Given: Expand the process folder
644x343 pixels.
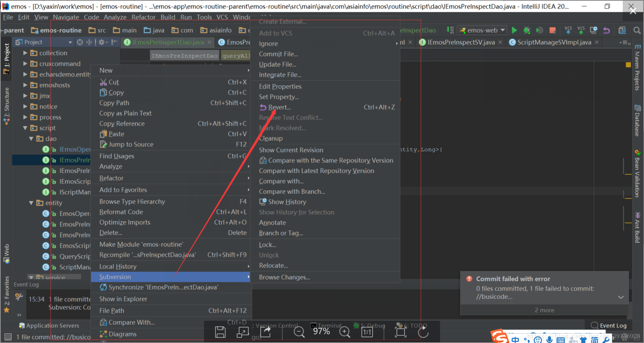Looking at the screenshot, I should pyautogui.click(x=25, y=117).
